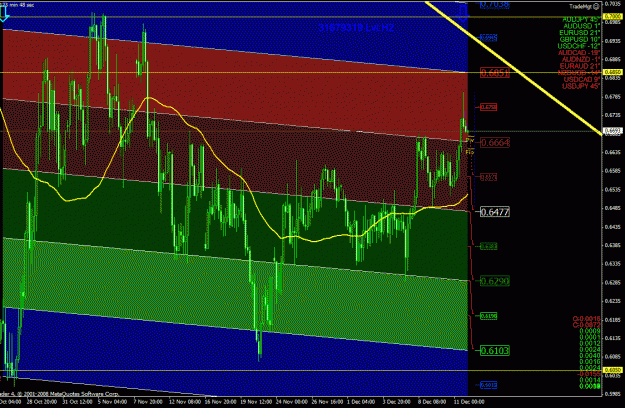Click the AUDNZD -1 pair label

581,59
